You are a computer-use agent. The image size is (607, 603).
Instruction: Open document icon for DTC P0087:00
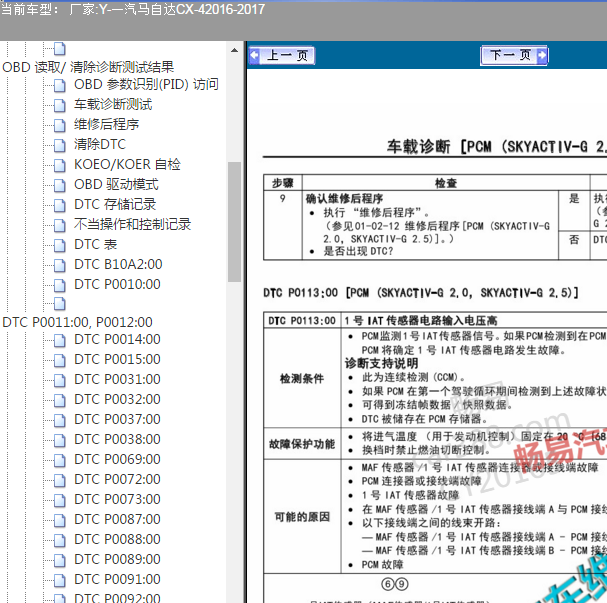click(x=60, y=520)
